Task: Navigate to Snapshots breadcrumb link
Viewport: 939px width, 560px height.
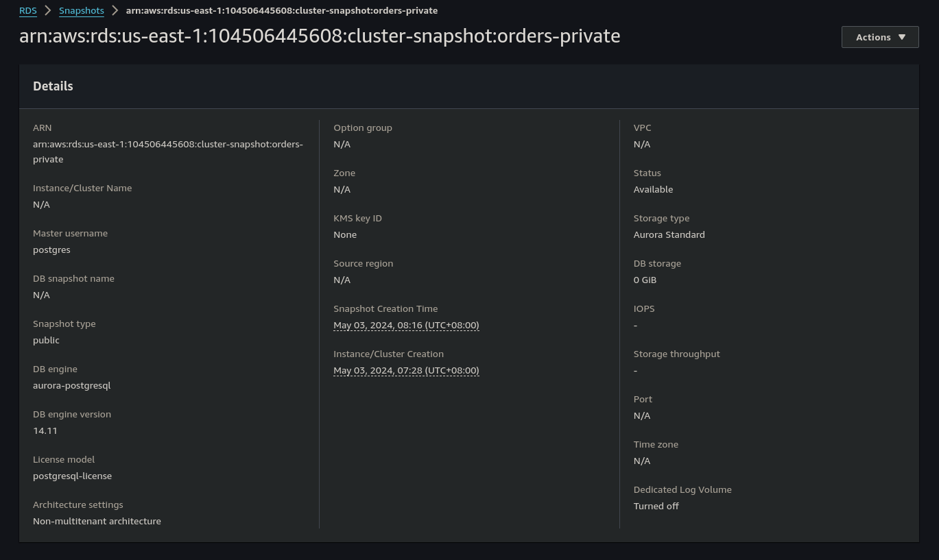Action: [x=82, y=11]
